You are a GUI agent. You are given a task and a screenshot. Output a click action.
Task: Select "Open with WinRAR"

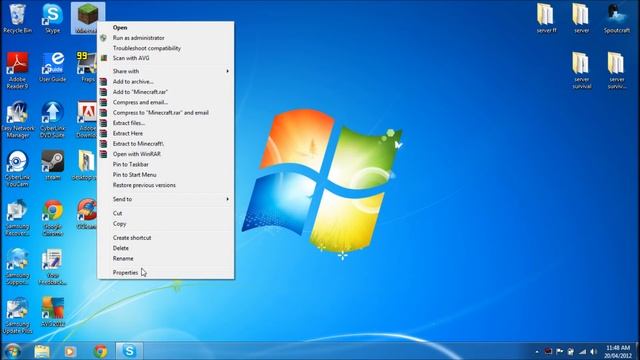(x=166, y=154)
